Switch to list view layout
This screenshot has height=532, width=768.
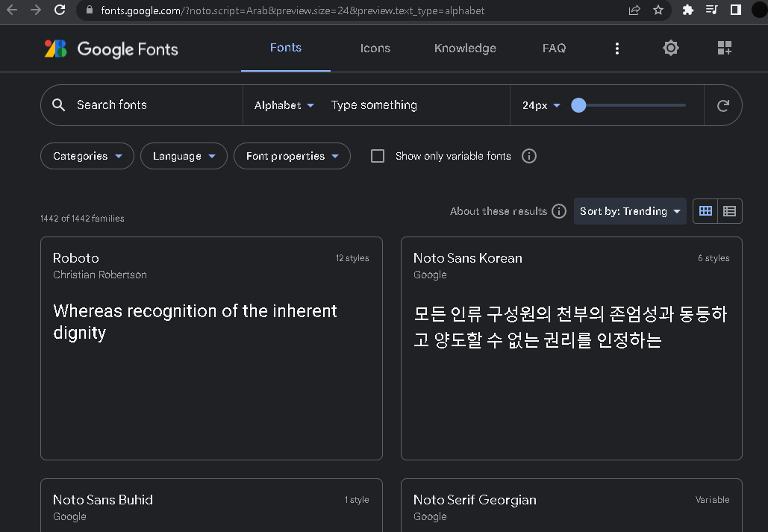(730, 211)
